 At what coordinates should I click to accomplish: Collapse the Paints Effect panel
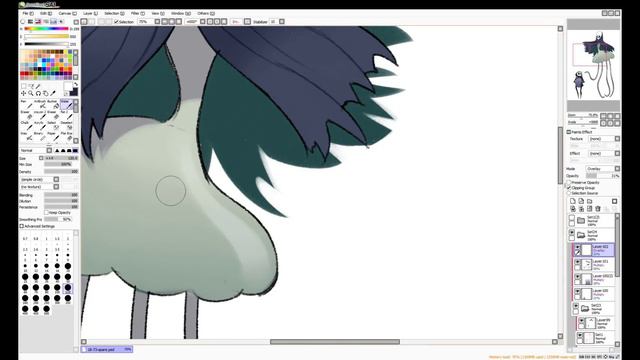click(569, 132)
